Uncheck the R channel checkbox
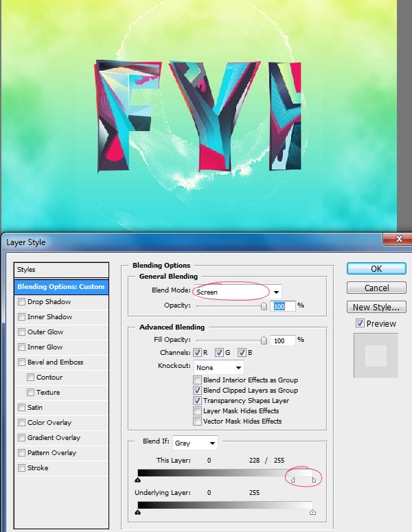Viewport: 412px width, 532px height. click(x=197, y=353)
